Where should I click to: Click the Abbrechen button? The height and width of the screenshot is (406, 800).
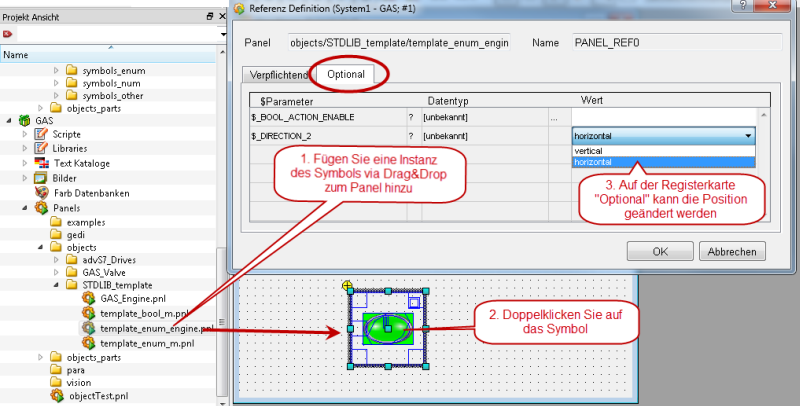tap(731, 251)
